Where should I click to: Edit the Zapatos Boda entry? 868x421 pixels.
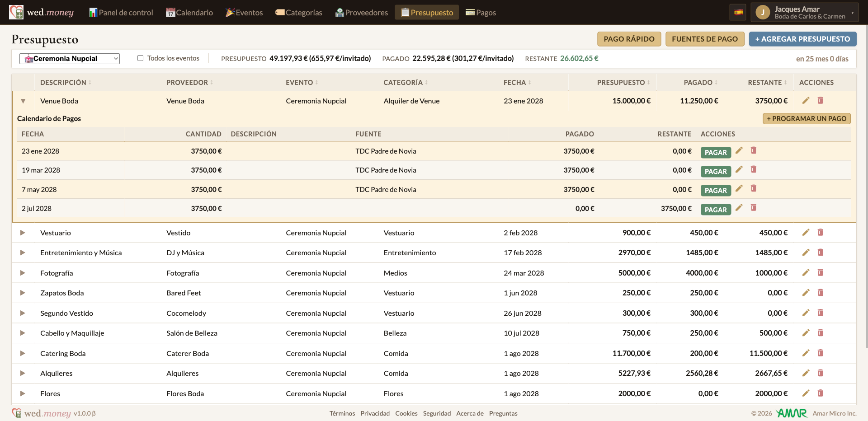coord(806,293)
